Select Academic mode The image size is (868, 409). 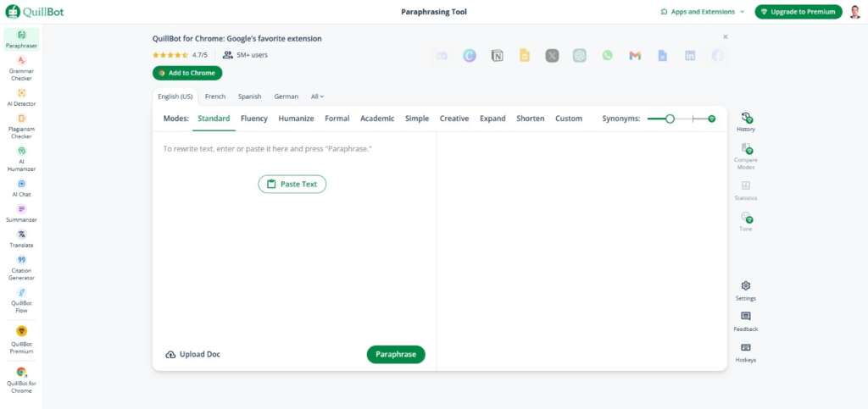(x=377, y=119)
